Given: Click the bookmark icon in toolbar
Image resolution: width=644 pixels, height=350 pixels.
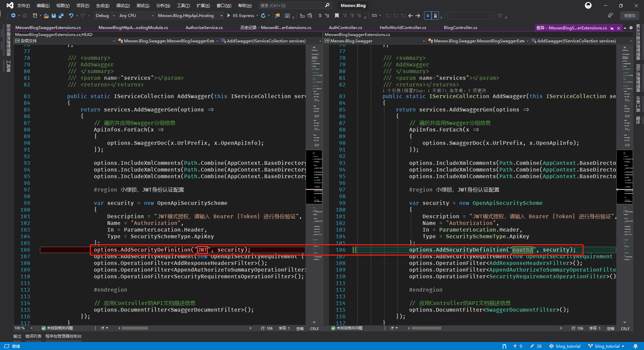Looking at the screenshot, I should [x=337, y=16].
